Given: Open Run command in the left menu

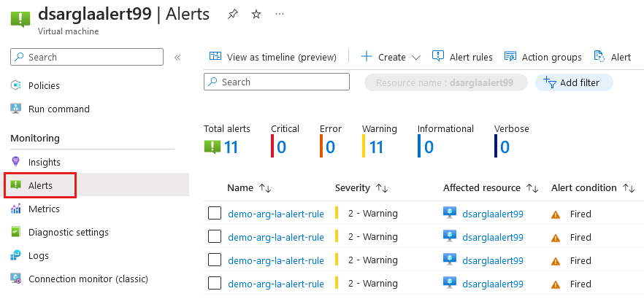Looking at the screenshot, I should [x=58, y=109].
